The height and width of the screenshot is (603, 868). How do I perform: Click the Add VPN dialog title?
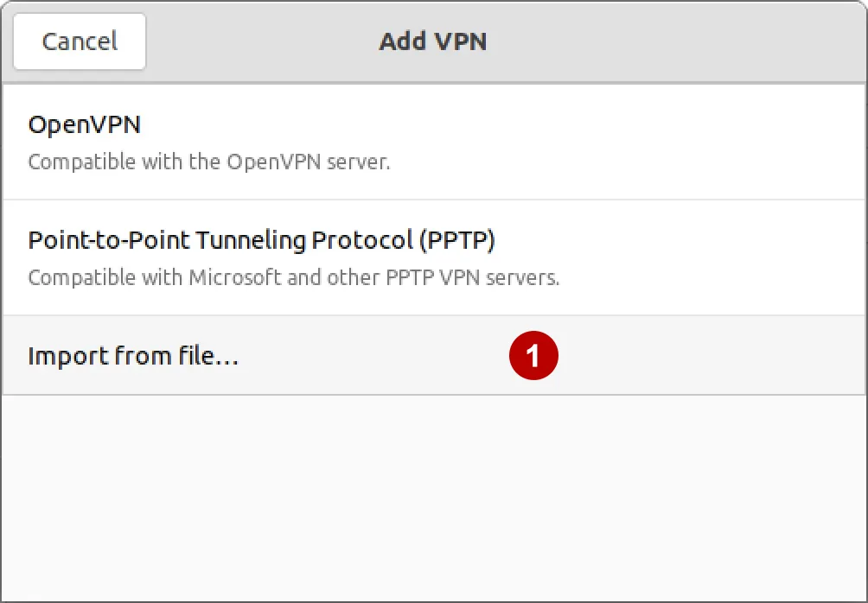(433, 41)
